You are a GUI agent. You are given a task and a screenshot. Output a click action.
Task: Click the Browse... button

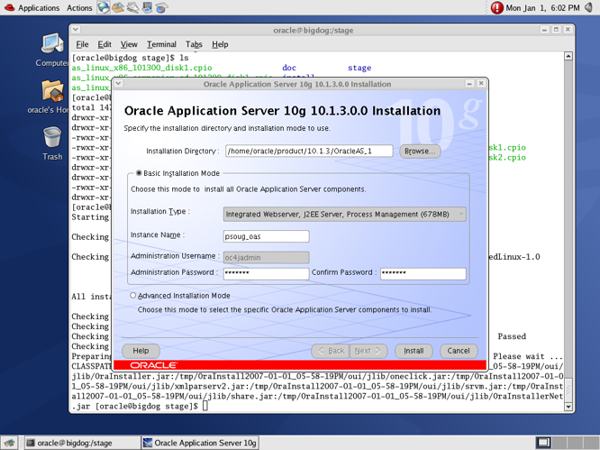[420, 151]
